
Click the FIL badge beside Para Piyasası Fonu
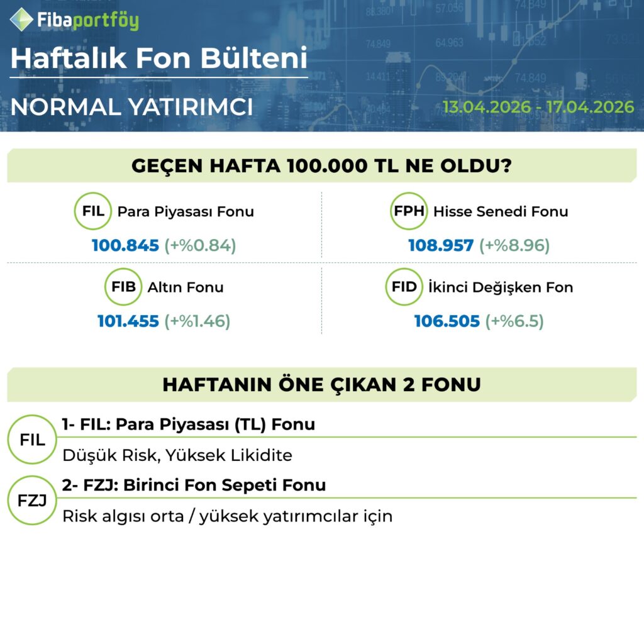[93, 211]
